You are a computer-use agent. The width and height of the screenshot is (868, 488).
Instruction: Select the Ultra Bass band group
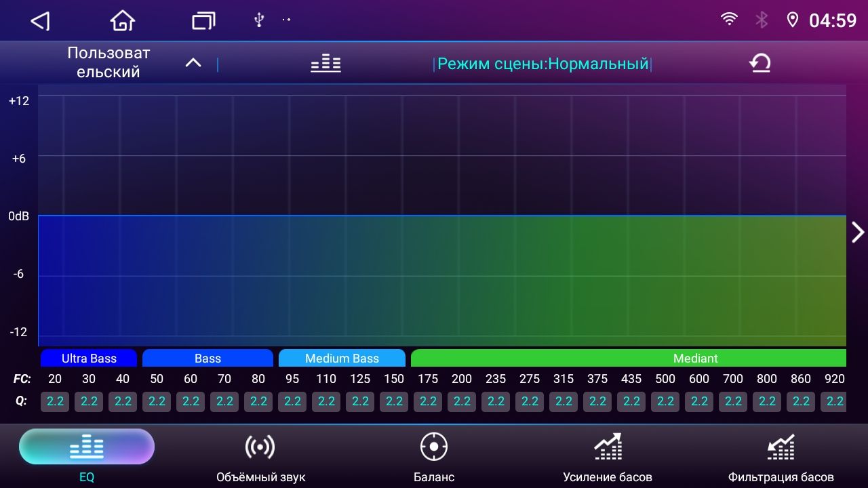[x=89, y=359]
